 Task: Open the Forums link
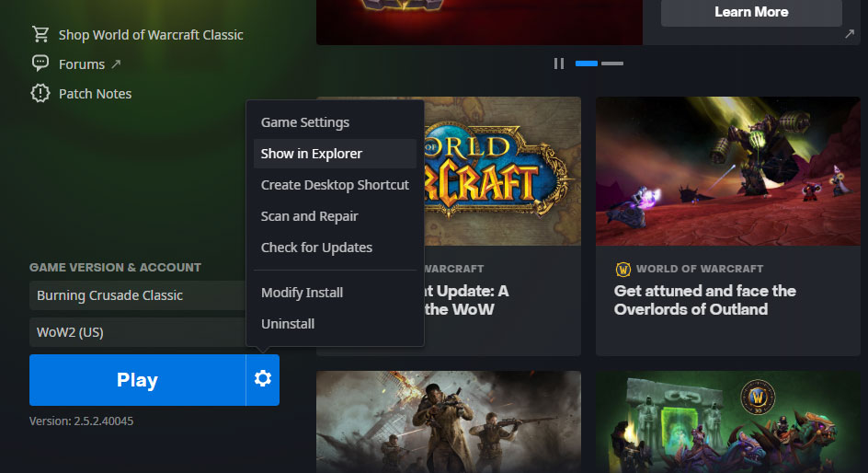click(81, 64)
